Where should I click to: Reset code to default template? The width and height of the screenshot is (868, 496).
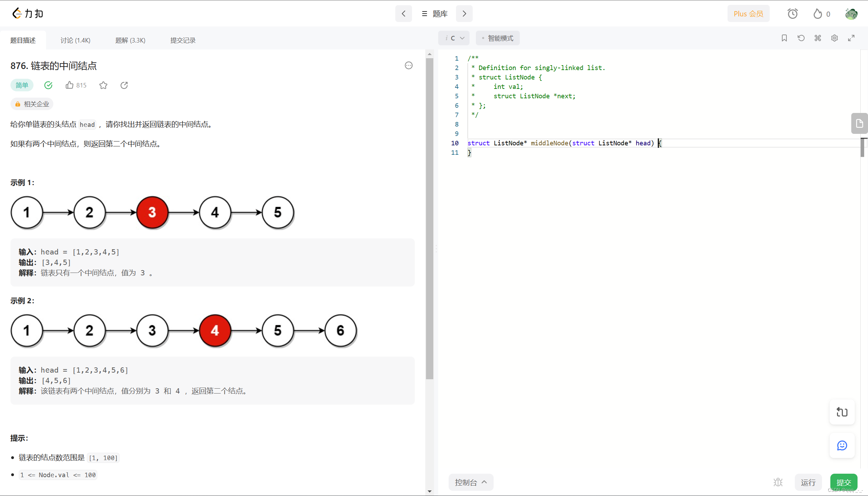pos(801,38)
